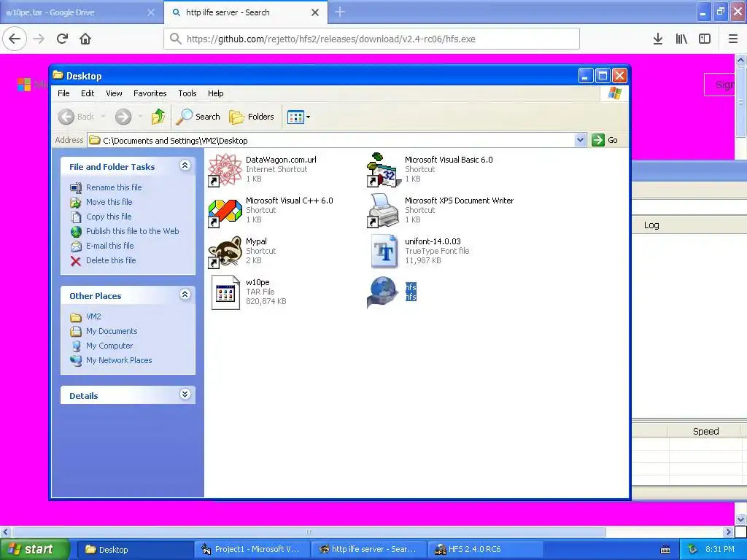747x560 pixels.
Task: Click E-mail this file task
Action: 109,246
